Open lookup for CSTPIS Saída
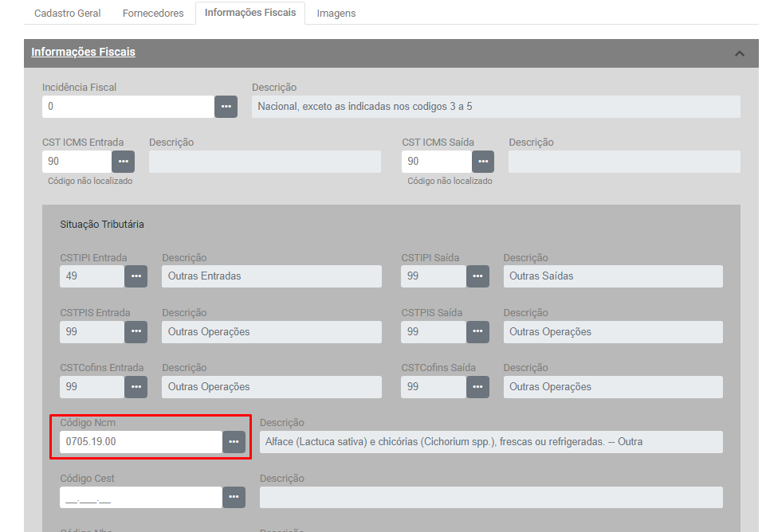This screenshot has width=766, height=532. coord(477,332)
